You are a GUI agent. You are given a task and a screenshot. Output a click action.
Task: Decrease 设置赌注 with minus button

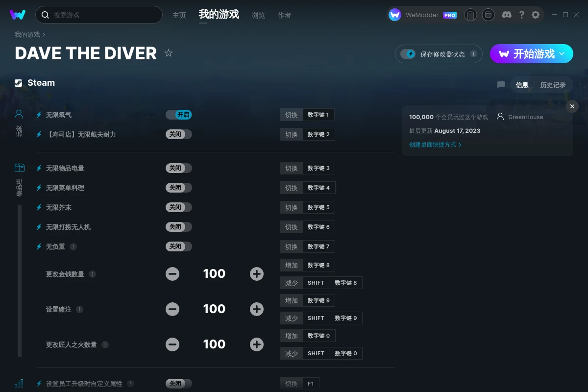click(x=172, y=309)
